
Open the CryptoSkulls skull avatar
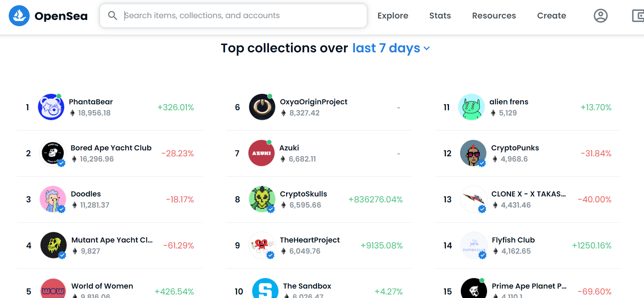click(262, 199)
